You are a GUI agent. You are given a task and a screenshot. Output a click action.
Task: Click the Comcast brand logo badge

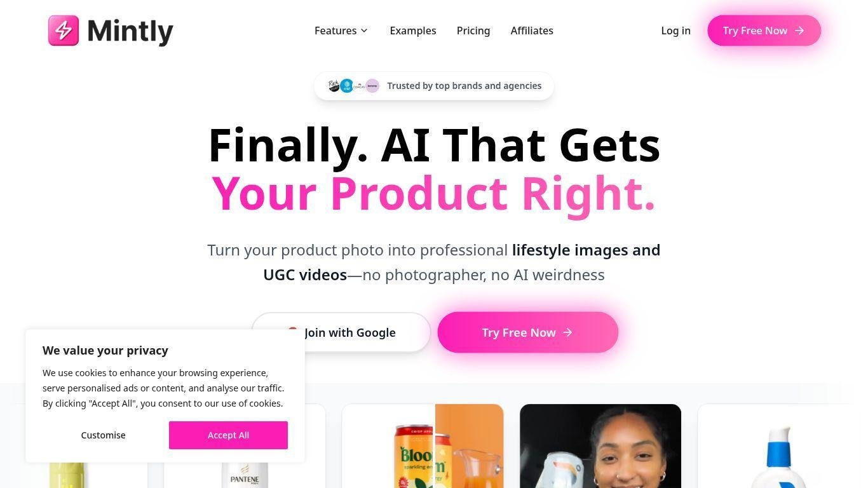coord(360,86)
